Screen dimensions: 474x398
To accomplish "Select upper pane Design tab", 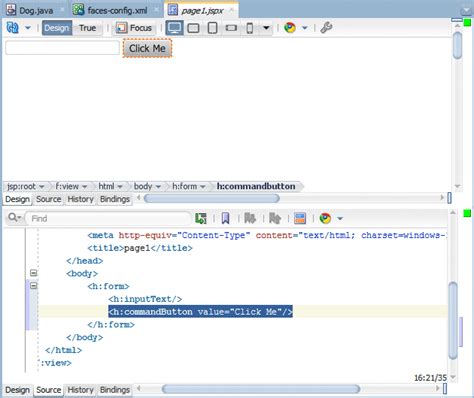I will [x=17, y=199].
